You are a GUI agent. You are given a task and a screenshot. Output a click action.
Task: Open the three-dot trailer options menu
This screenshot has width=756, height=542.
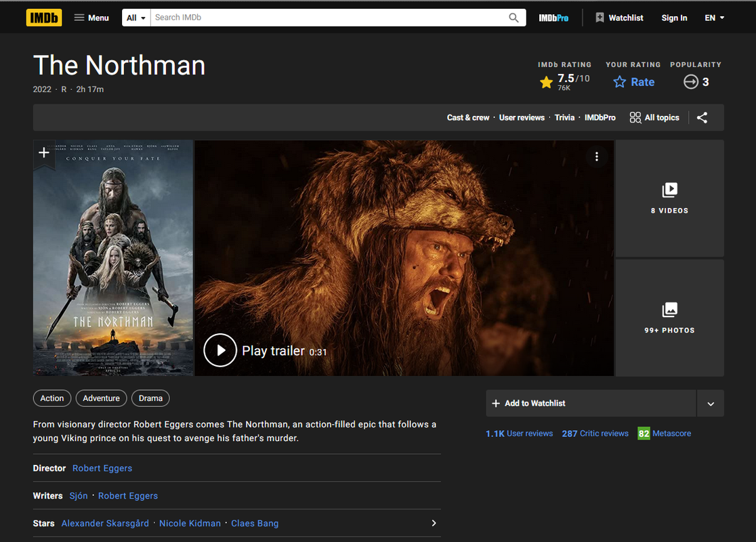(597, 157)
